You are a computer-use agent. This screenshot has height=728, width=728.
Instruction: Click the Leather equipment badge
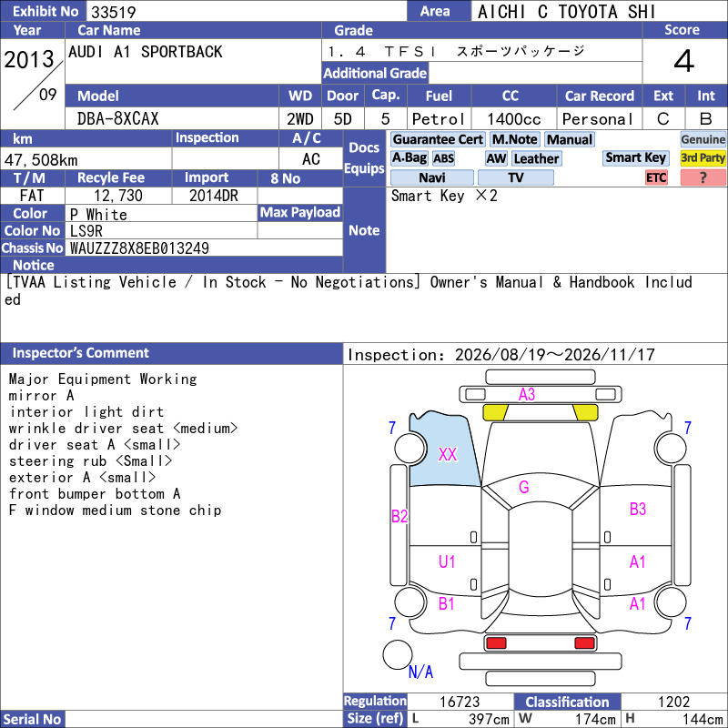click(536, 158)
